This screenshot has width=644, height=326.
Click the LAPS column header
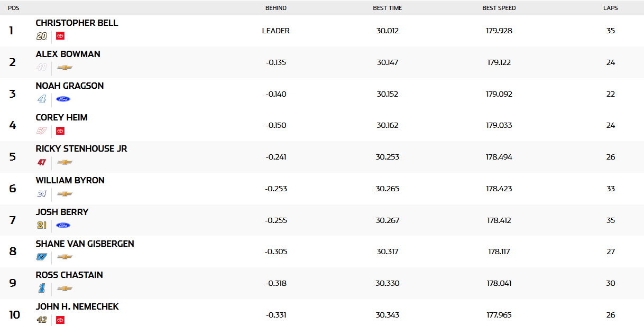pyautogui.click(x=610, y=8)
